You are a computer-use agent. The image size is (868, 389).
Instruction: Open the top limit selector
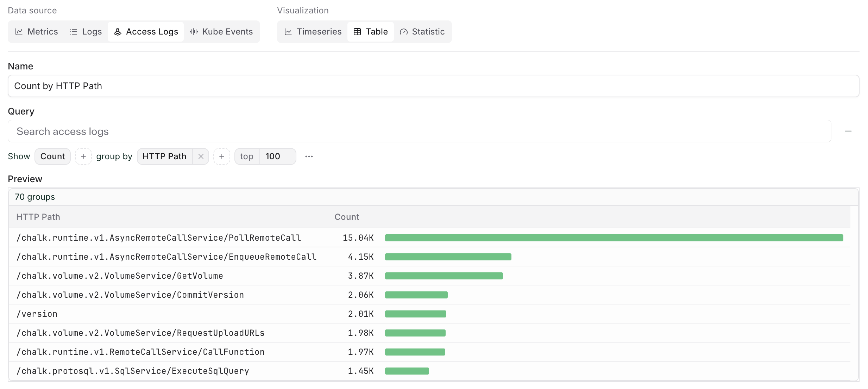[x=247, y=156]
